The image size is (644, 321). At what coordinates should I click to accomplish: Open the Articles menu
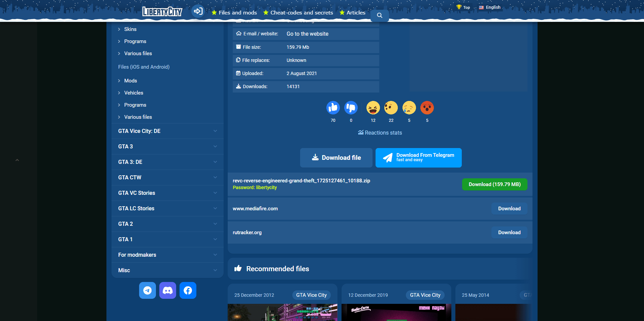[352, 12]
